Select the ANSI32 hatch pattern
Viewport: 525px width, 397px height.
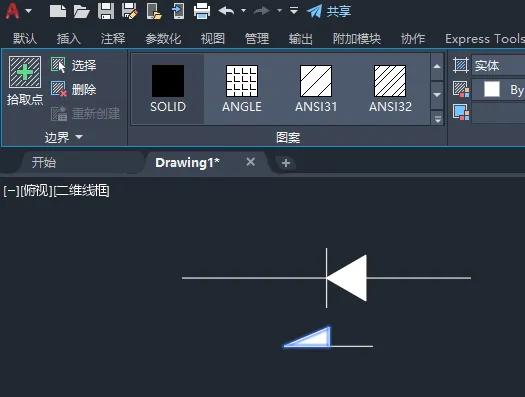click(x=390, y=89)
